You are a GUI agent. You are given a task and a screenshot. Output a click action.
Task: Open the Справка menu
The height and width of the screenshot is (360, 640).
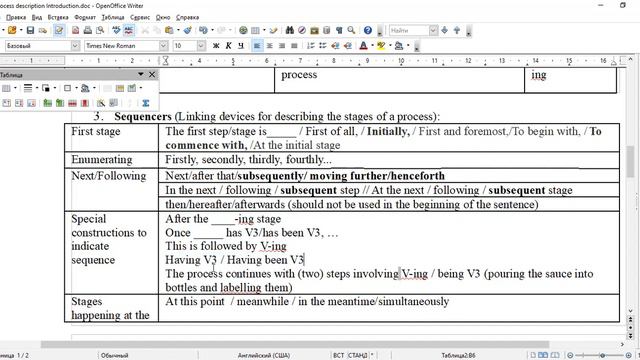pyautogui.click(x=187, y=17)
